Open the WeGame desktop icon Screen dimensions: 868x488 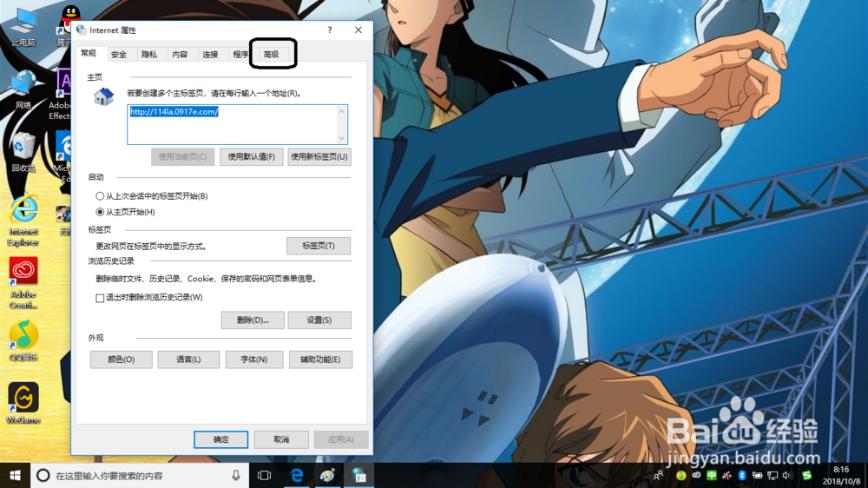(23, 403)
